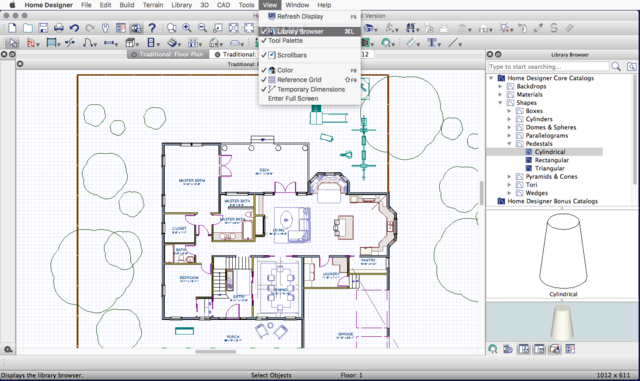Collapse the Shapes folder
Screen dimensions: 640x381
[x=500, y=102]
